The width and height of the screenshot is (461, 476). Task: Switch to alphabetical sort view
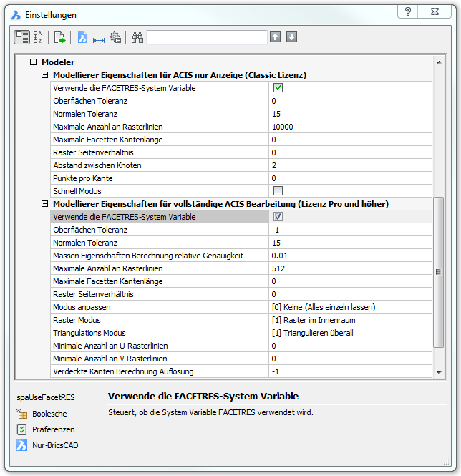pos(38,37)
